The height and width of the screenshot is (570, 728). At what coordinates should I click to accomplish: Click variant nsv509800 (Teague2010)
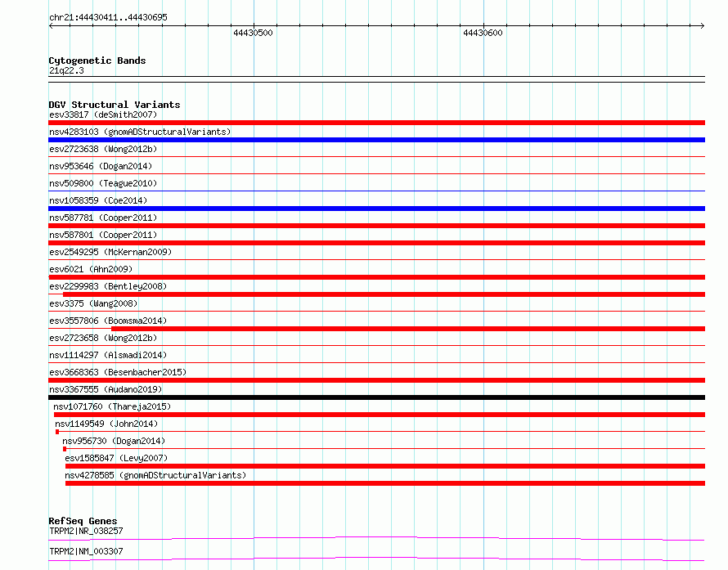pyautogui.click(x=103, y=183)
